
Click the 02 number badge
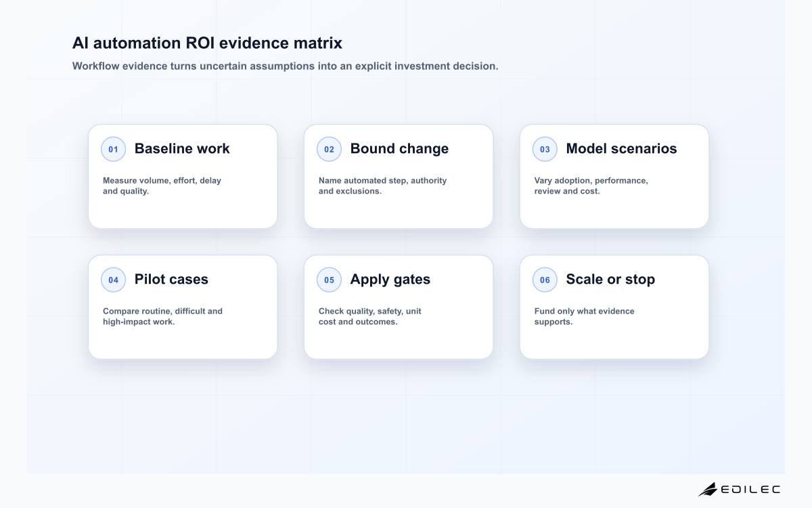pyautogui.click(x=329, y=149)
